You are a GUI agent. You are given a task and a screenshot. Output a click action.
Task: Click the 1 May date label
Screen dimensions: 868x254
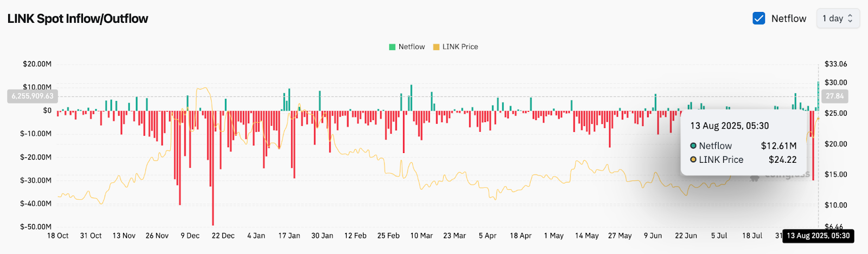click(x=554, y=236)
